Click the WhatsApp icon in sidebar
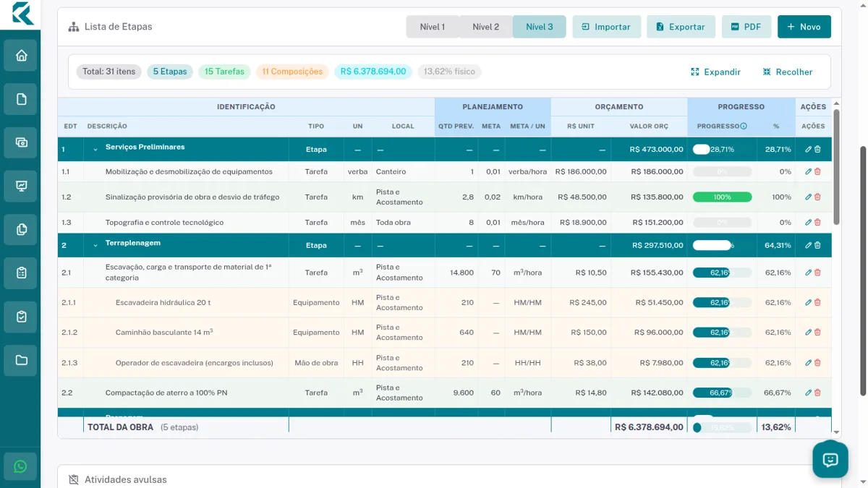Screen dimensions: 868x488 (x=20, y=467)
